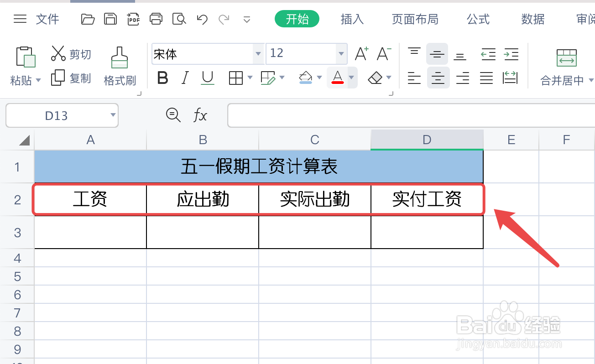595x364 pixels.
Task: Export the document as PDF
Action: [133, 19]
